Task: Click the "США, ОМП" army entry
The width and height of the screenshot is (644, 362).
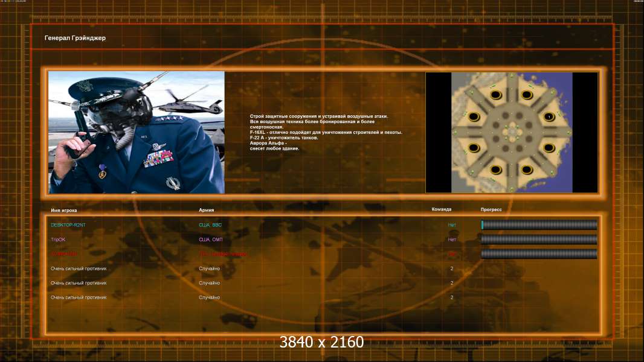Action: (211, 240)
